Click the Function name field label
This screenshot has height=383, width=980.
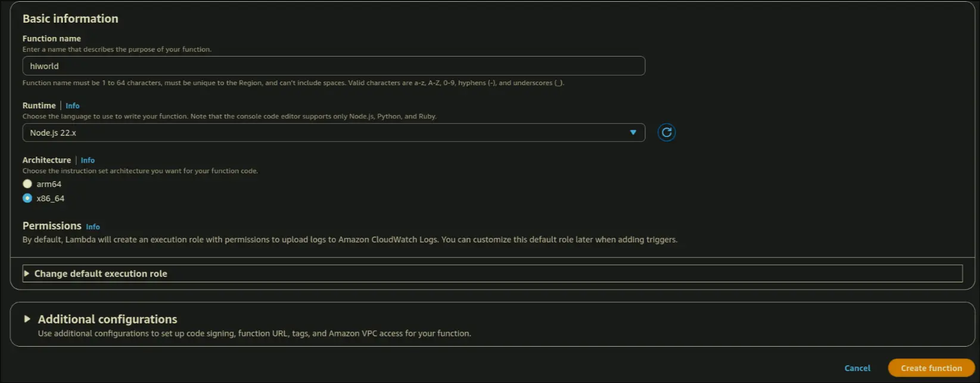[52, 39]
